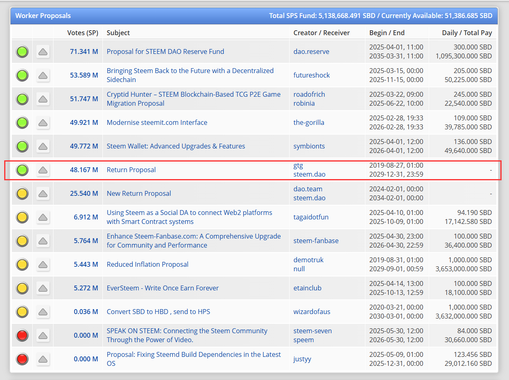509x380 pixels.
Task: Upvote the Return Proposal row
Action: (43, 170)
